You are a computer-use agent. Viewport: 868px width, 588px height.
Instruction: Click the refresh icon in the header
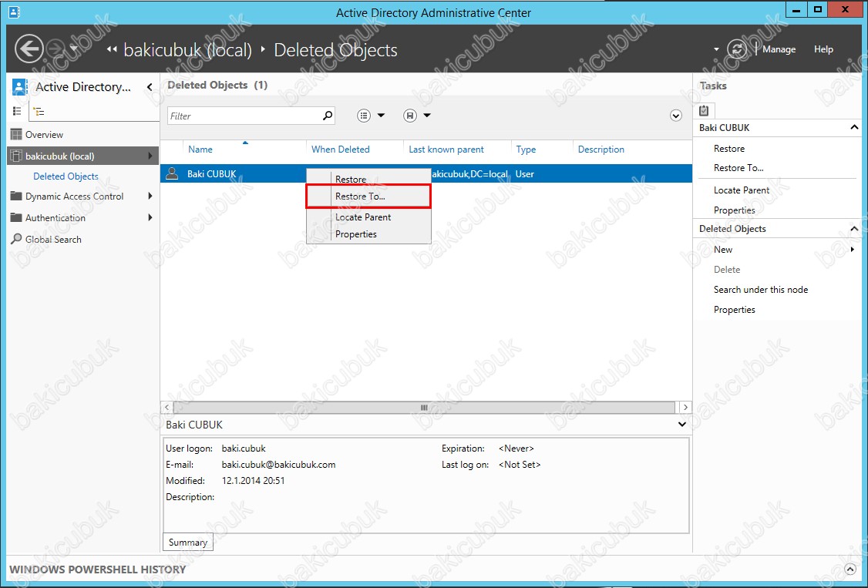(737, 49)
